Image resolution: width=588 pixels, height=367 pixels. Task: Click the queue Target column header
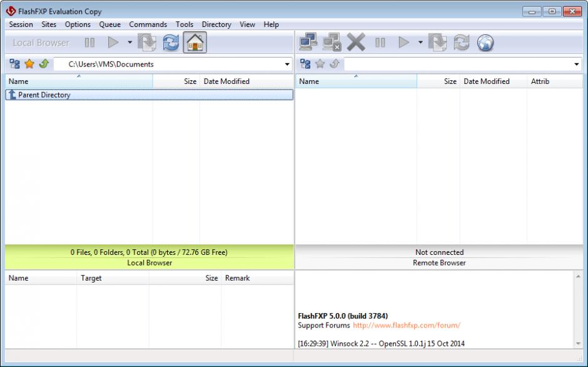pos(113,278)
